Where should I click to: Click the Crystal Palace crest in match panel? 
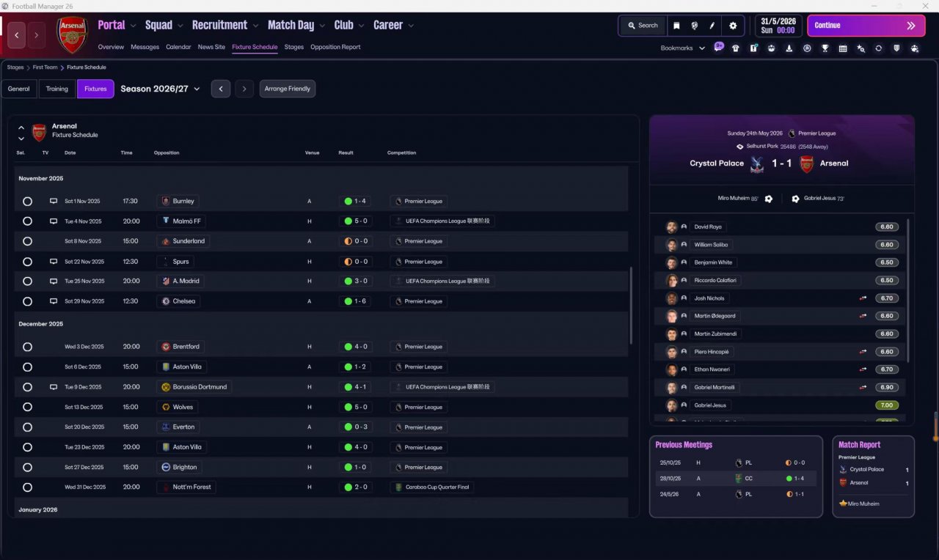(x=757, y=163)
